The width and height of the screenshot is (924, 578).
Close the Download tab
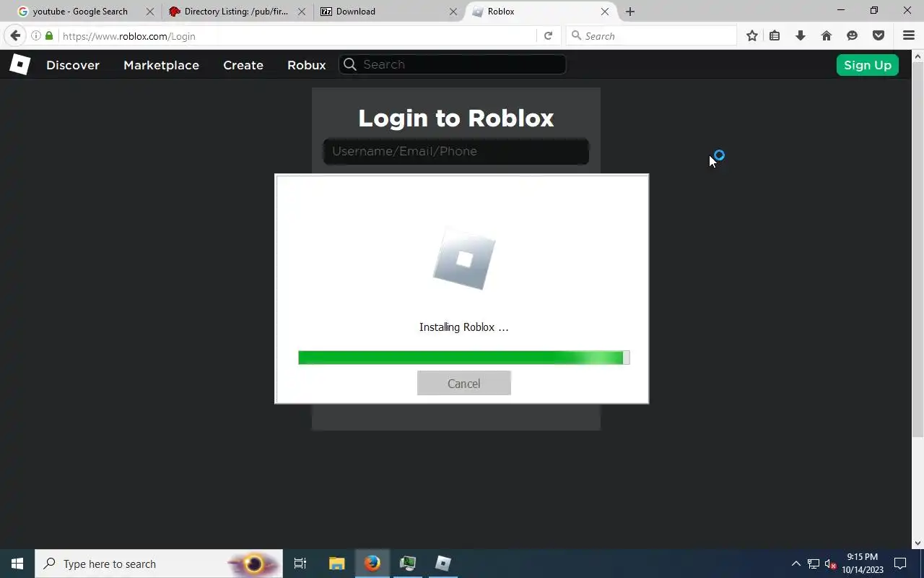tap(453, 12)
